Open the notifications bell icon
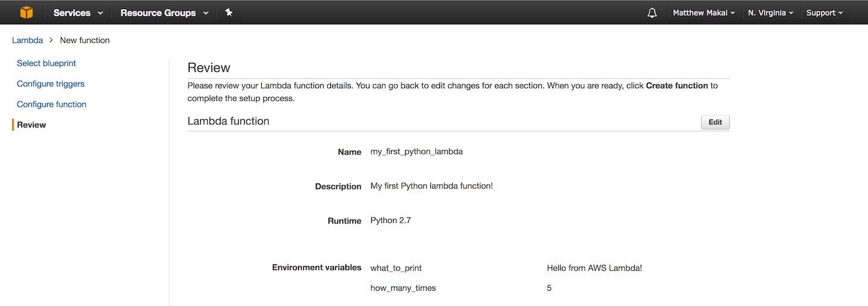The height and width of the screenshot is (306, 868). pos(652,13)
